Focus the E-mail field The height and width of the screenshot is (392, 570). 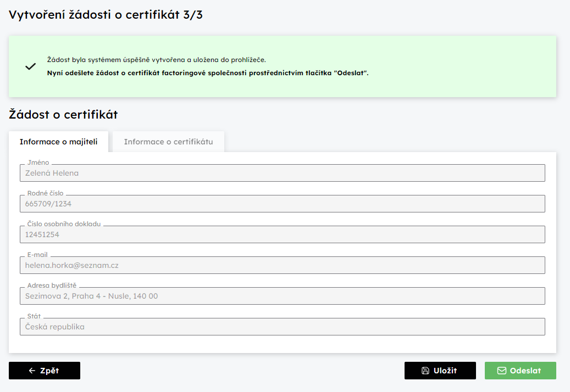coord(283,265)
